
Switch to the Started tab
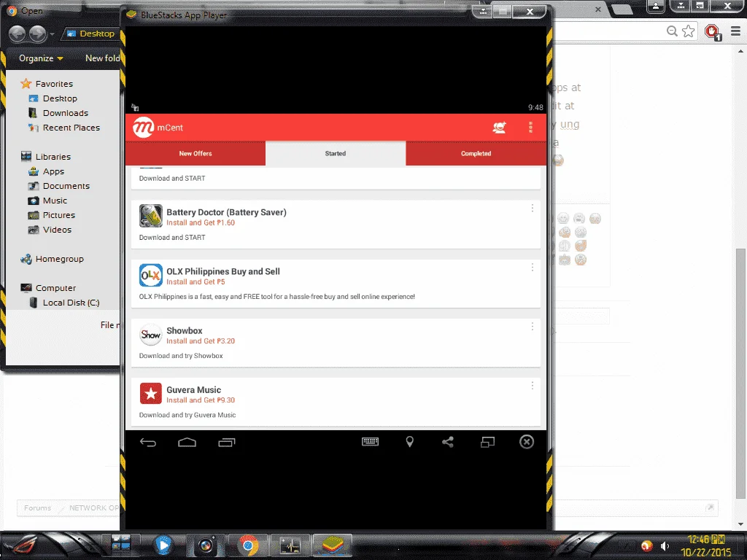[x=336, y=153]
